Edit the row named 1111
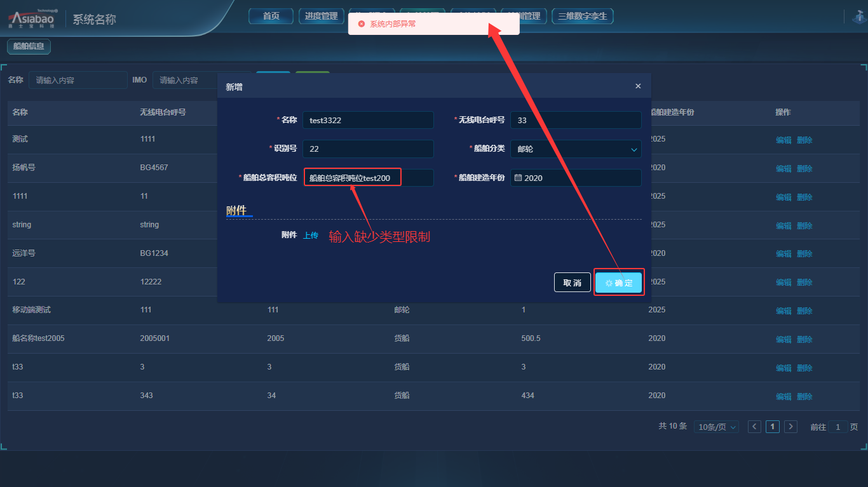Image resolution: width=868 pixels, height=487 pixels. (x=783, y=197)
